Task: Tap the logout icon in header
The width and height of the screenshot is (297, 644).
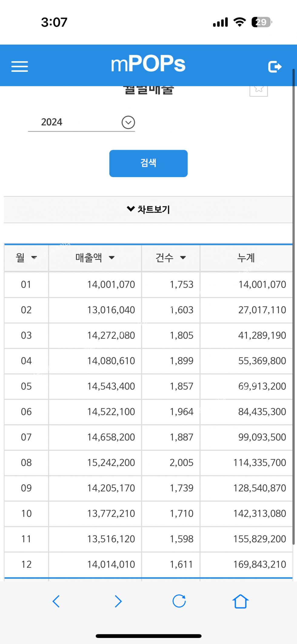Action: [275, 66]
